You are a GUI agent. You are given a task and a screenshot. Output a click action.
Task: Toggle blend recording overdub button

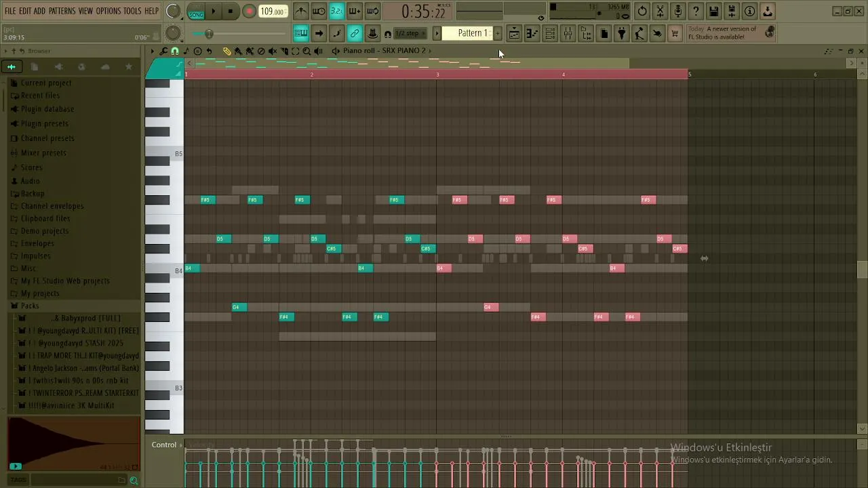point(355,11)
